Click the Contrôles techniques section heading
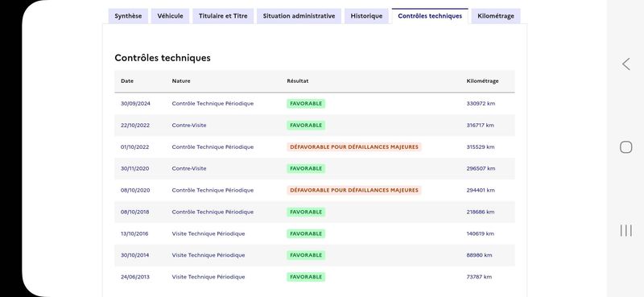Screen dimensions: 644x297 (163, 58)
